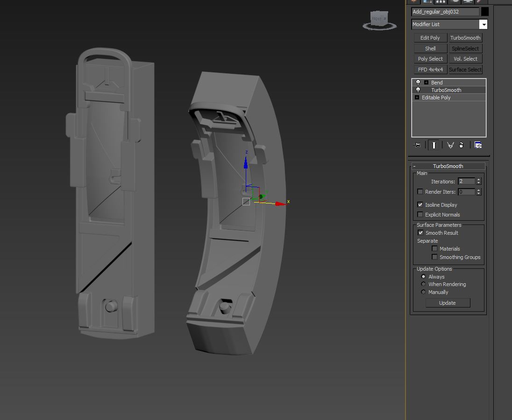Click the Poly Select button
Screen dimensions: 512x420
coord(430,59)
